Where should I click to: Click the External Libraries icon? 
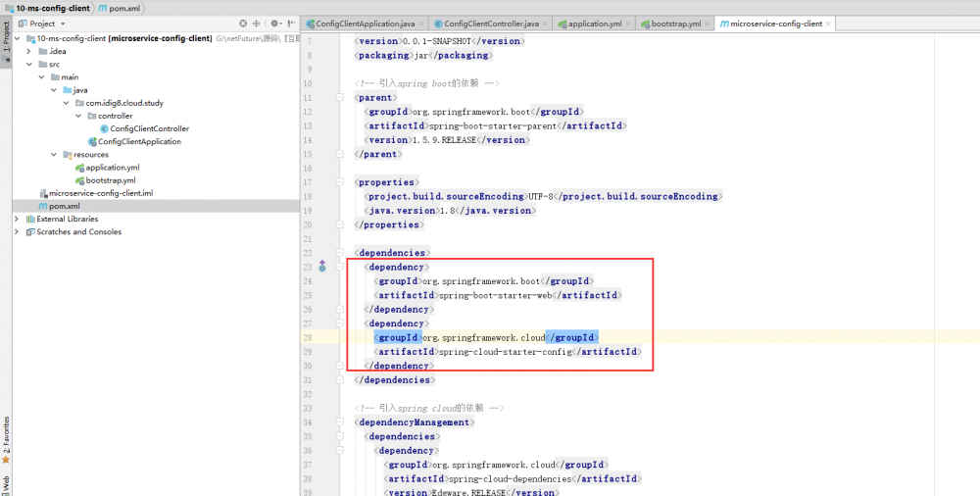pyautogui.click(x=28, y=219)
